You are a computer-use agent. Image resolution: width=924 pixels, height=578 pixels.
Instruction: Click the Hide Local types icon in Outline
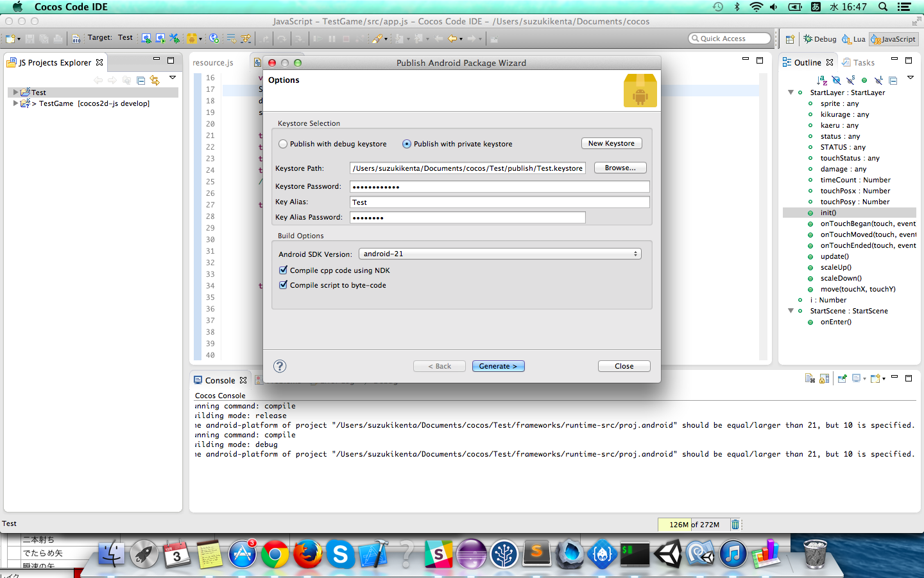point(878,80)
